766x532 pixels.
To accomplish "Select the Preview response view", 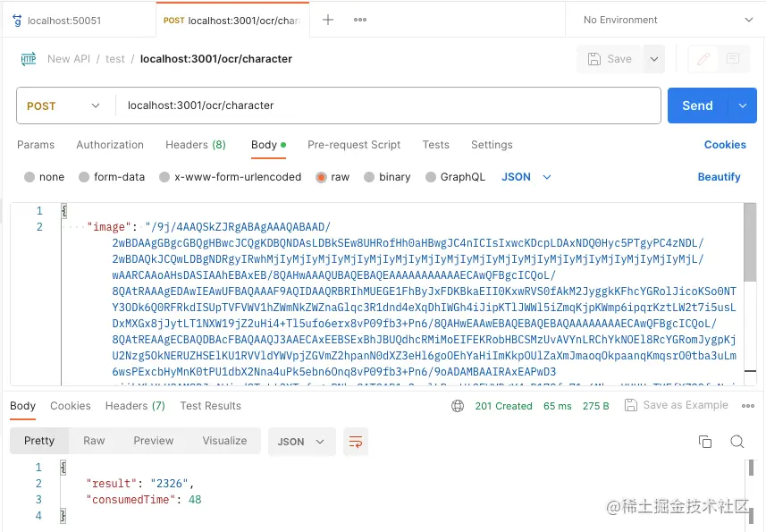I will pos(154,441).
